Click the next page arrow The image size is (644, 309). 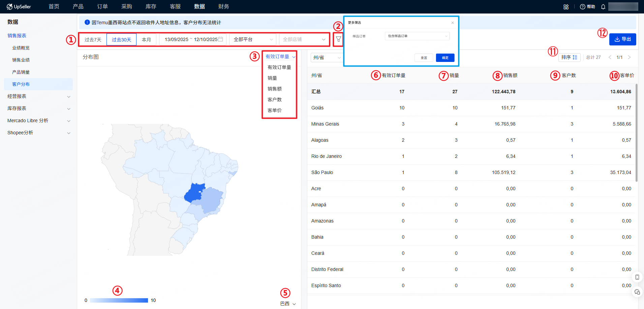pos(629,57)
